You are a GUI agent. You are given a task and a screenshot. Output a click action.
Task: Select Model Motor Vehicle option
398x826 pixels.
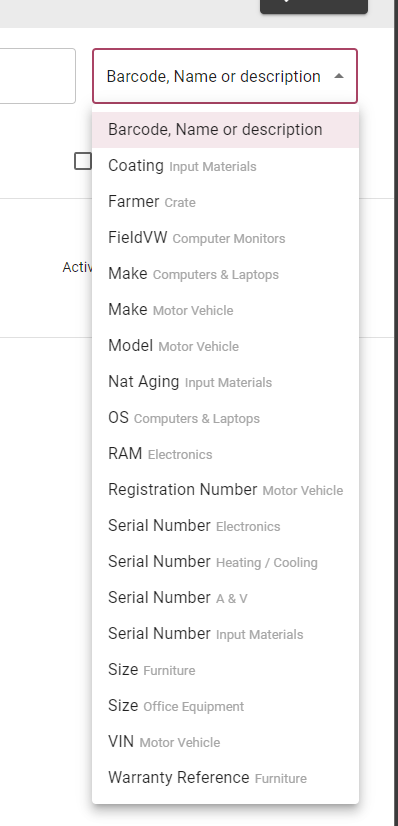click(225, 346)
